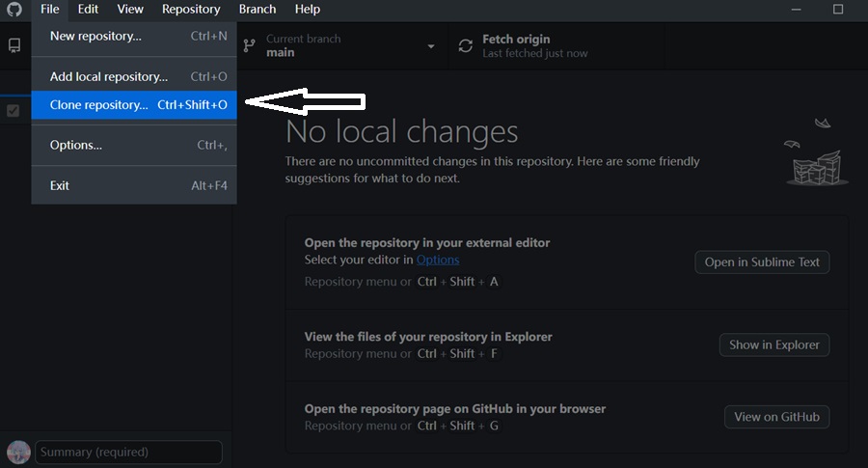Expand the Current branch dropdown arrow
The height and width of the screenshot is (468, 868).
[431, 46]
